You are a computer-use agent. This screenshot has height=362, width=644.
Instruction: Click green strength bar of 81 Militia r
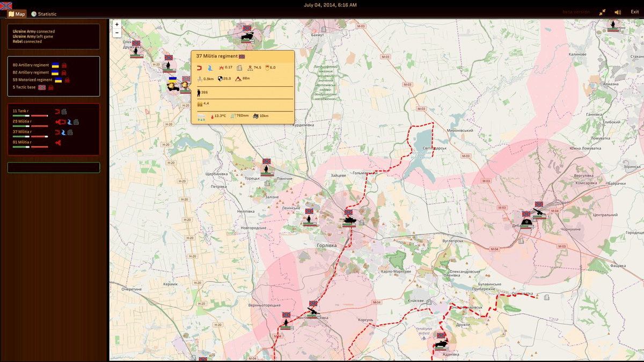tap(21, 146)
